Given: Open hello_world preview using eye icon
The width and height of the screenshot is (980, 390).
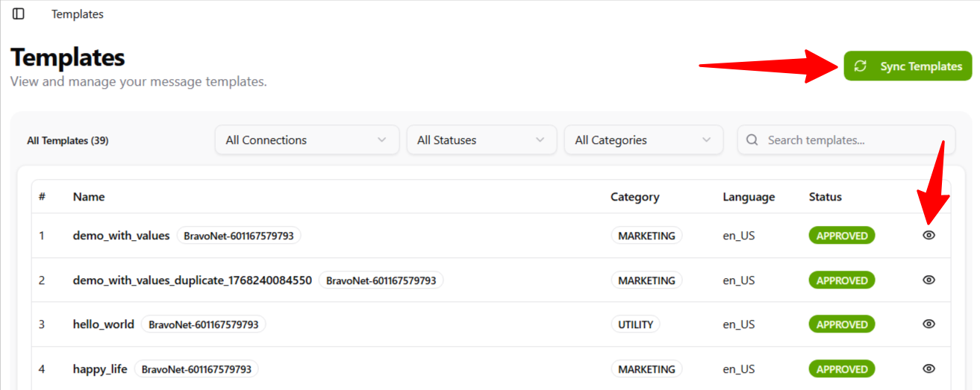Looking at the screenshot, I should (x=928, y=324).
